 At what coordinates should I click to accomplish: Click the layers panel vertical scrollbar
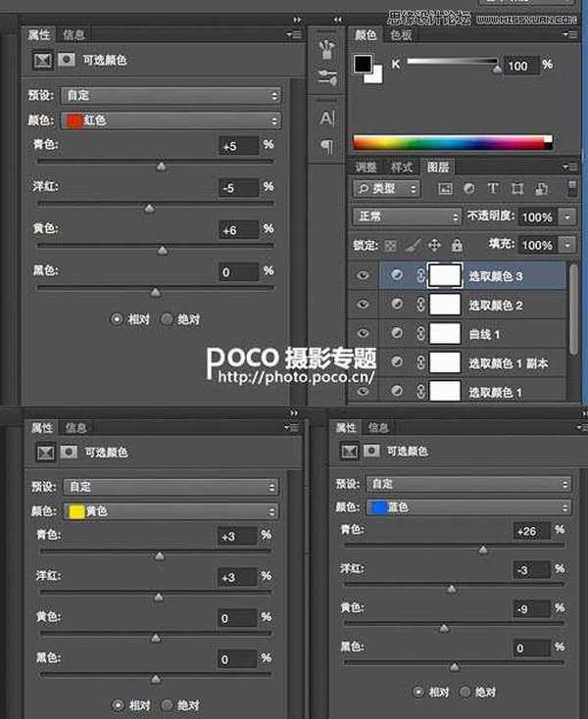click(573, 309)
